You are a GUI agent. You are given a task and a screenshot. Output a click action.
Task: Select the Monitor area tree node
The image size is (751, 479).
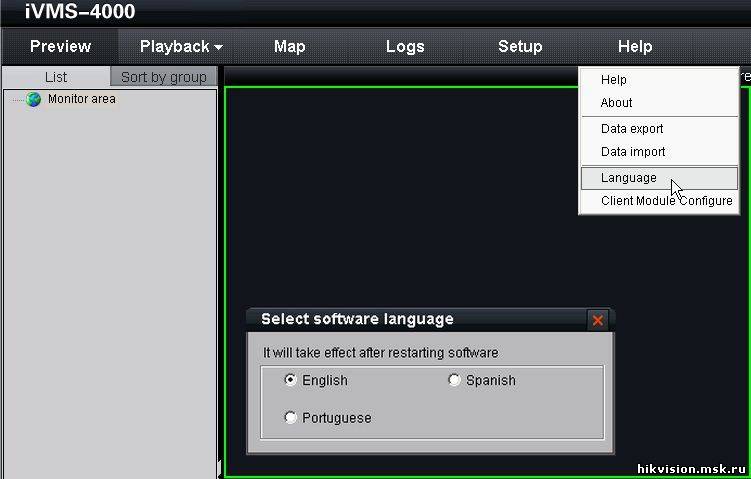[81, 99]
